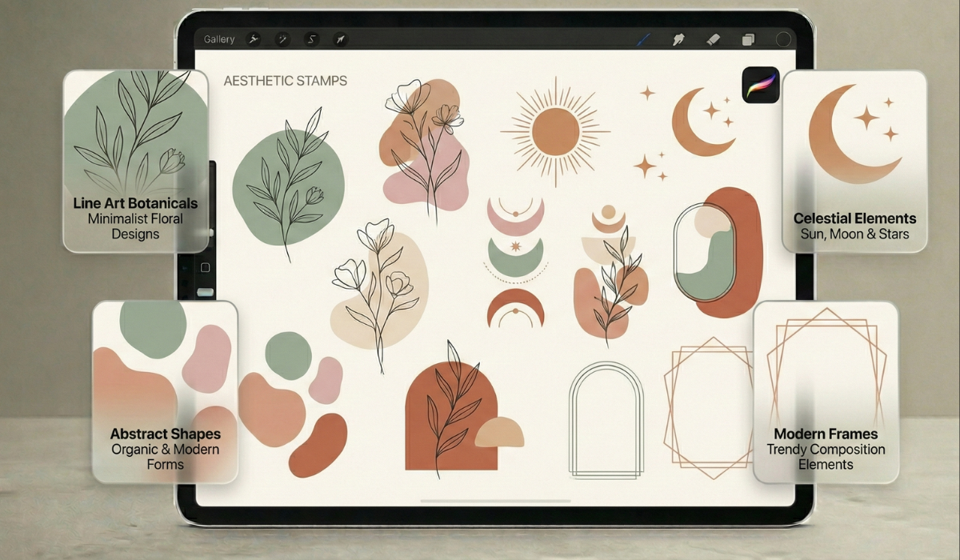Screen dimensions: 960x560
Task: Open the Selection tool
Action: pos(311,38)
